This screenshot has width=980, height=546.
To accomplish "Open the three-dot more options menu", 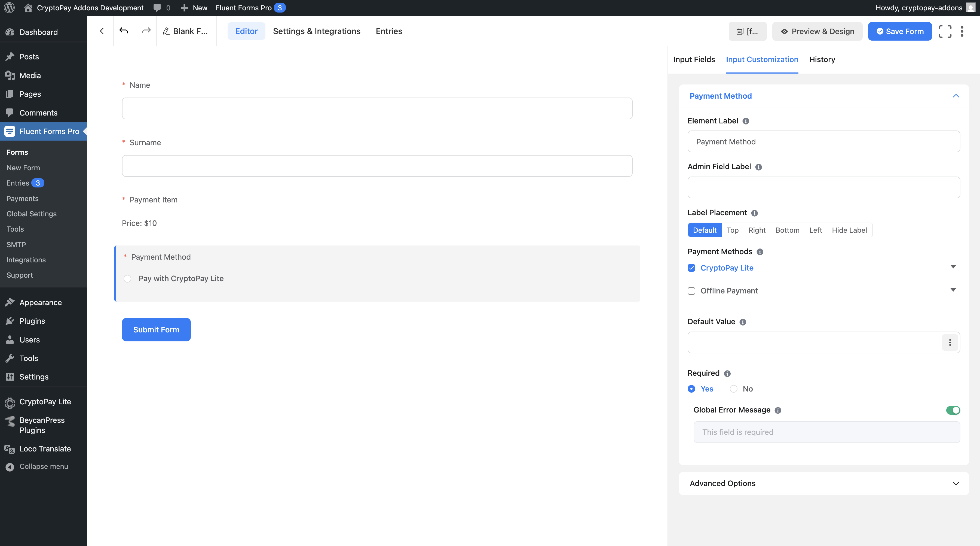I will [962, 31].
